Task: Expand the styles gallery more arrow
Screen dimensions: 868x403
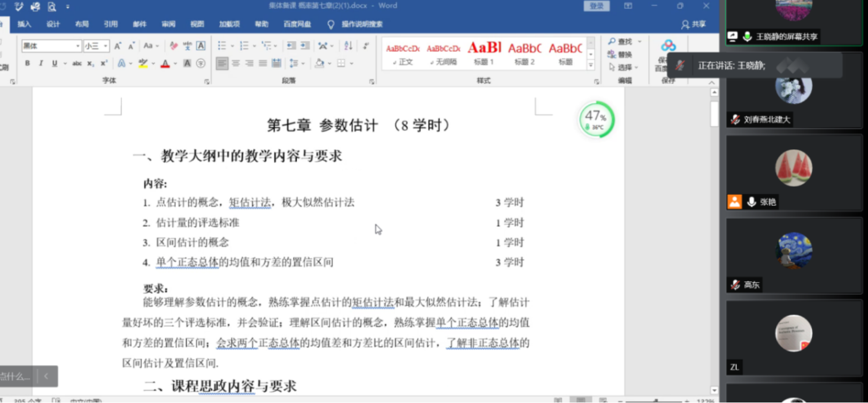Action: coord(590,65)
